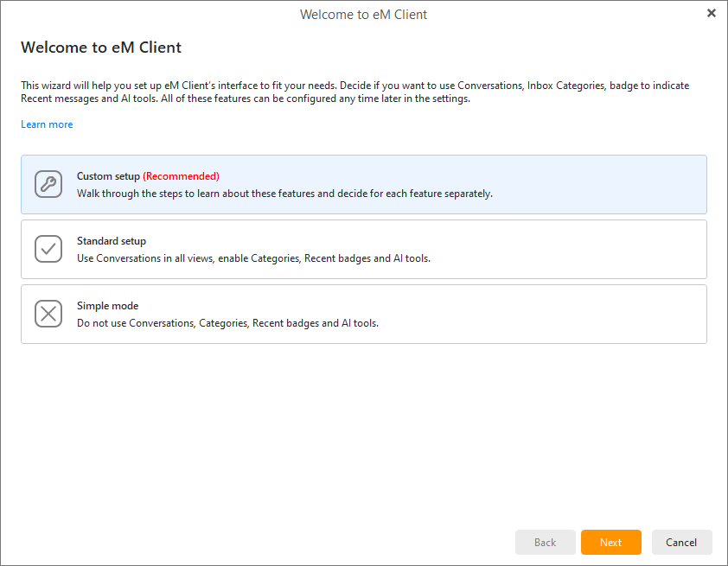
Task: Close the wizard with the title bar X
Action: [711, 13]
